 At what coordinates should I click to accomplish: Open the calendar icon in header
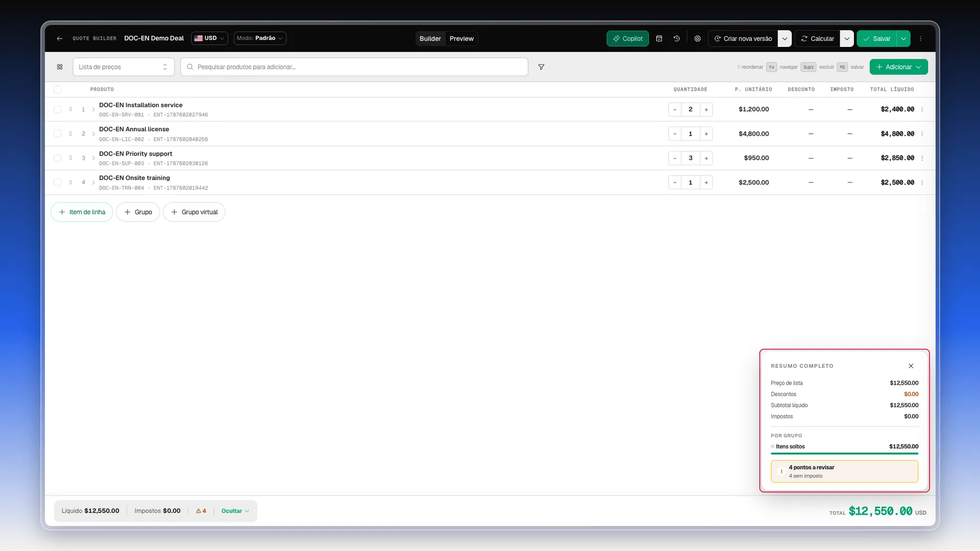(659, 39)
